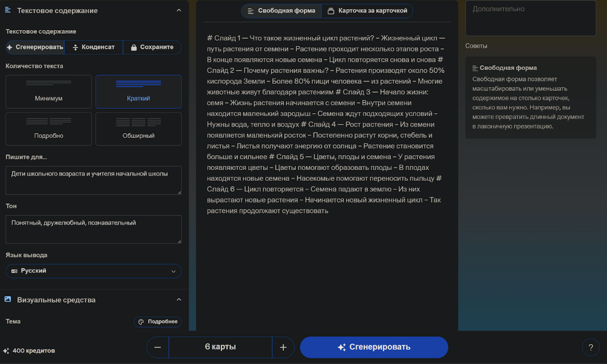The width and height of the screenshot is (607, 364).
Task: Click the plus icon to add a card
Action: point(283,347)
